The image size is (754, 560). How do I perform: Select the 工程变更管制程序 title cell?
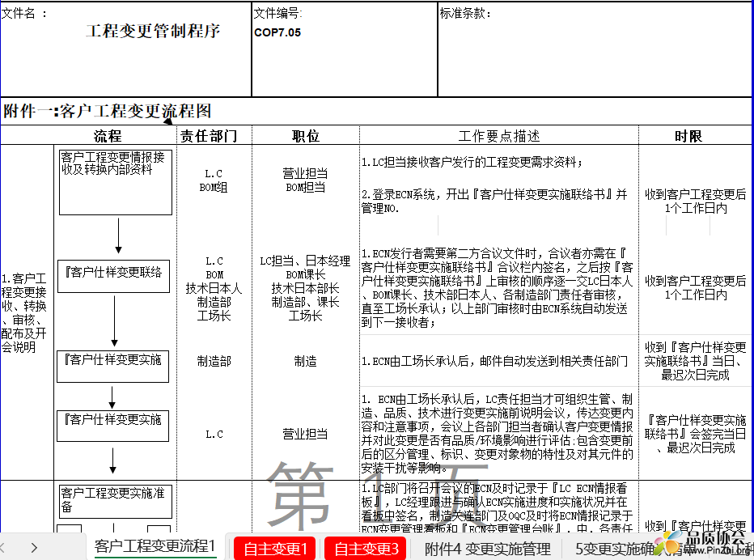(x=153, y=32)
